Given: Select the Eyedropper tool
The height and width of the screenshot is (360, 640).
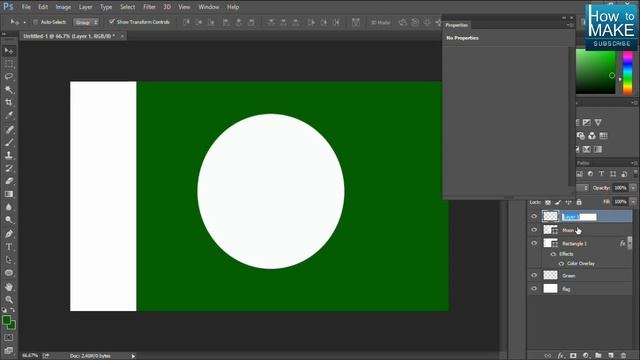Looking at the screenshot, I should pos(9,116).
